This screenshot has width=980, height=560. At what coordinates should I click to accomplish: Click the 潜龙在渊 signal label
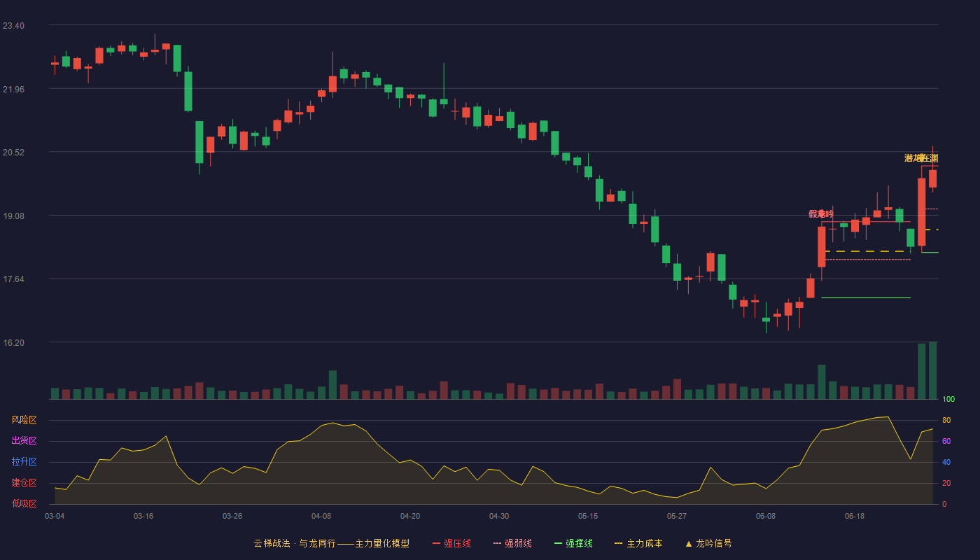921,158
